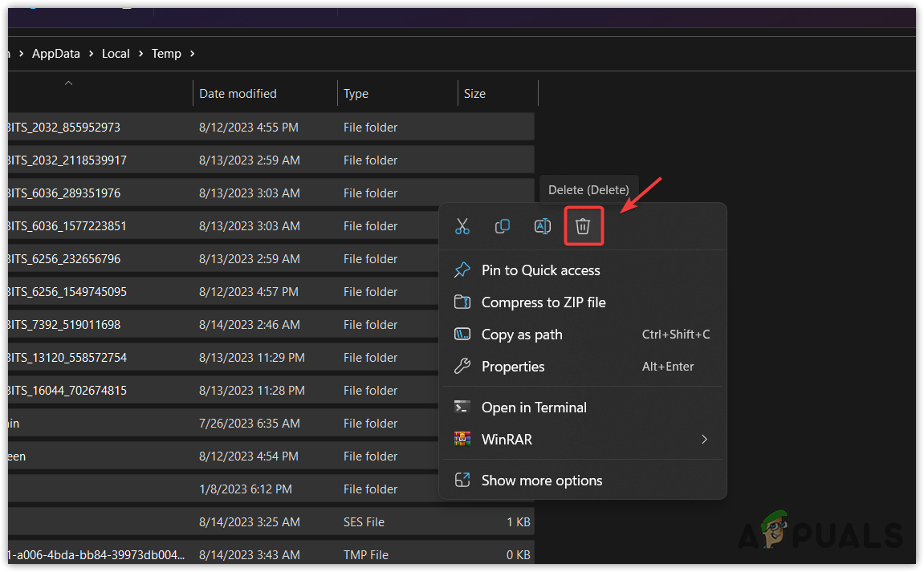
Task: Click the pin icon beside Pin to Quick access
Action: pyautogui.click(x=462, y=270)
